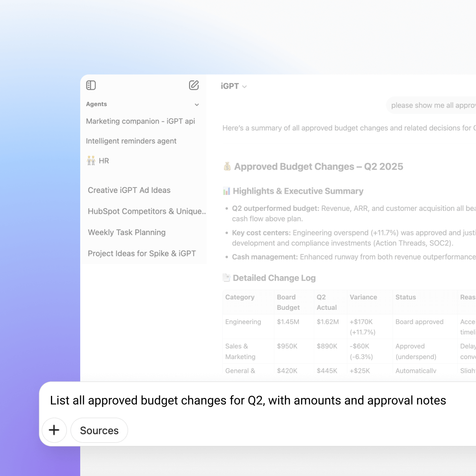Collapse the navigation sidebar panel
Image resolution: width=476 pixels, height=476 pixels.
(91, 85)
